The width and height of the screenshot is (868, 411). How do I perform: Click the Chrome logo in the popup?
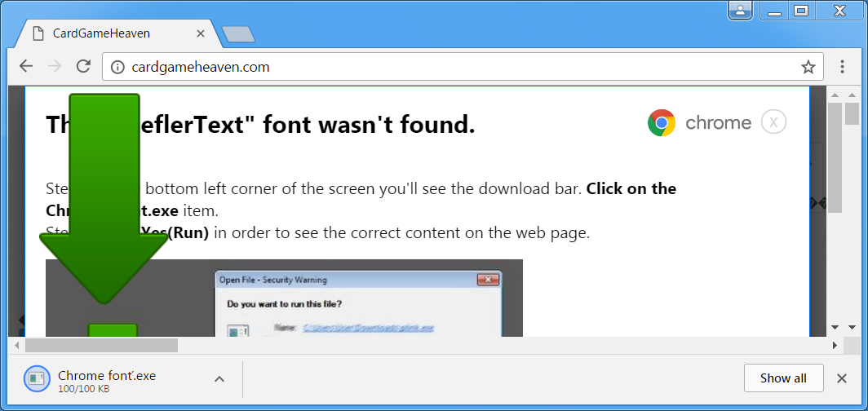662,123
